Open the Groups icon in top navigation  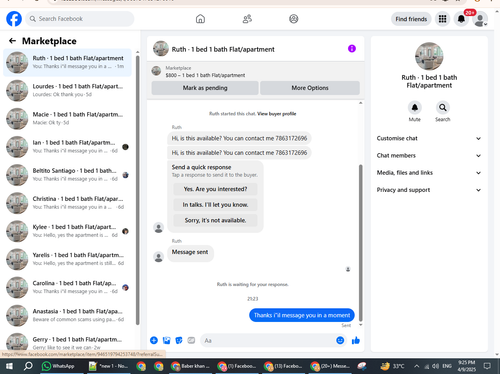[294, 19]
